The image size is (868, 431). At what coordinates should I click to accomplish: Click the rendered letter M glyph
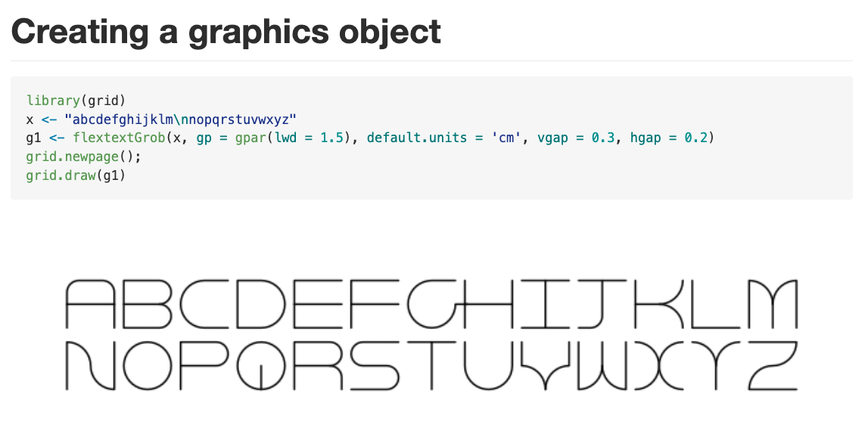point(772,304)
